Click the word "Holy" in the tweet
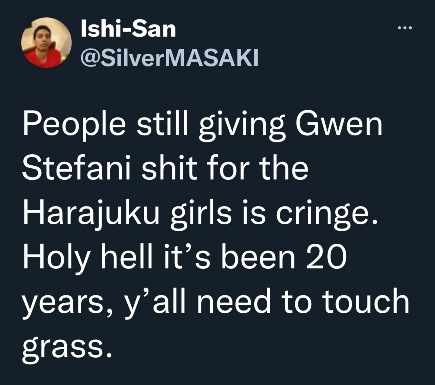Viewport: 435px width, 385px height. point(56,259)
